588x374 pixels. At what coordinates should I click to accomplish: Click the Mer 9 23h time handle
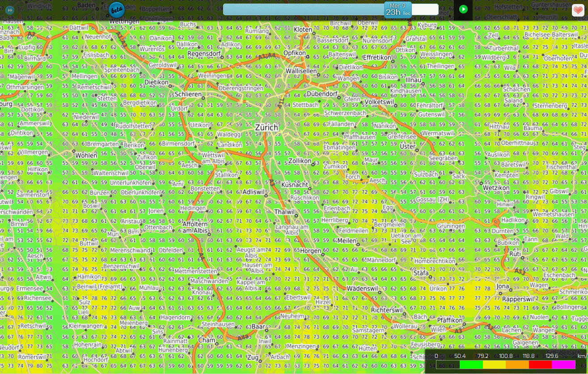pos(398,9)
